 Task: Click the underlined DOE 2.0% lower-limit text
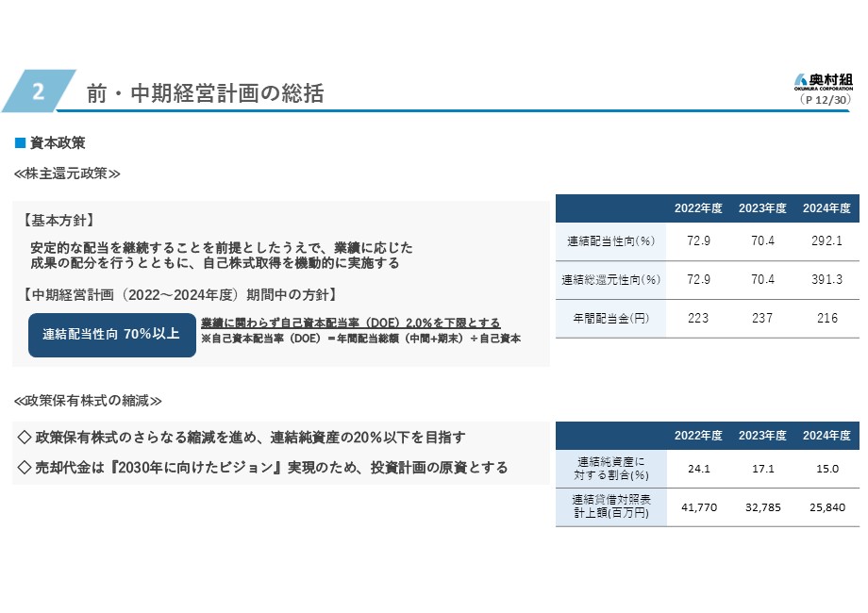tap(350, 323)
